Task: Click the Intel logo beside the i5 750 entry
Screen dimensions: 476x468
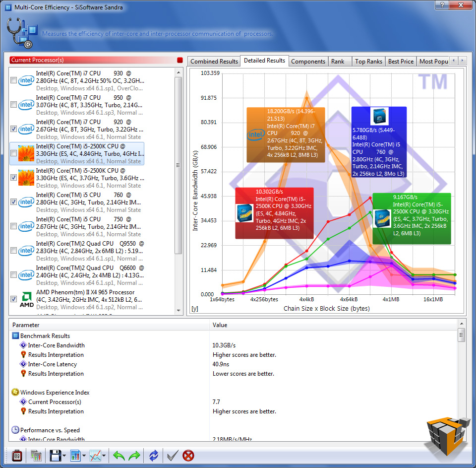Action: (26, 226)
